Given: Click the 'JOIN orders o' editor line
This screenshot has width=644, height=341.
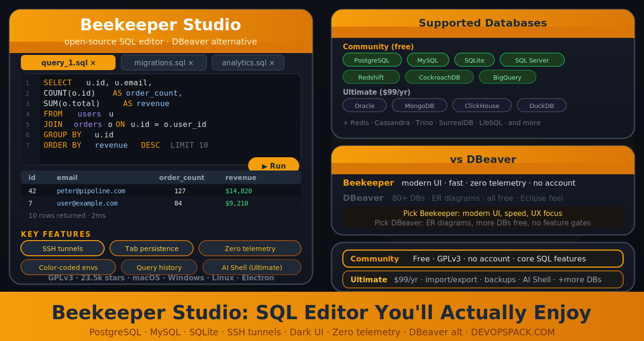Looking at the screenshot, I should click(x=125, y=125).
